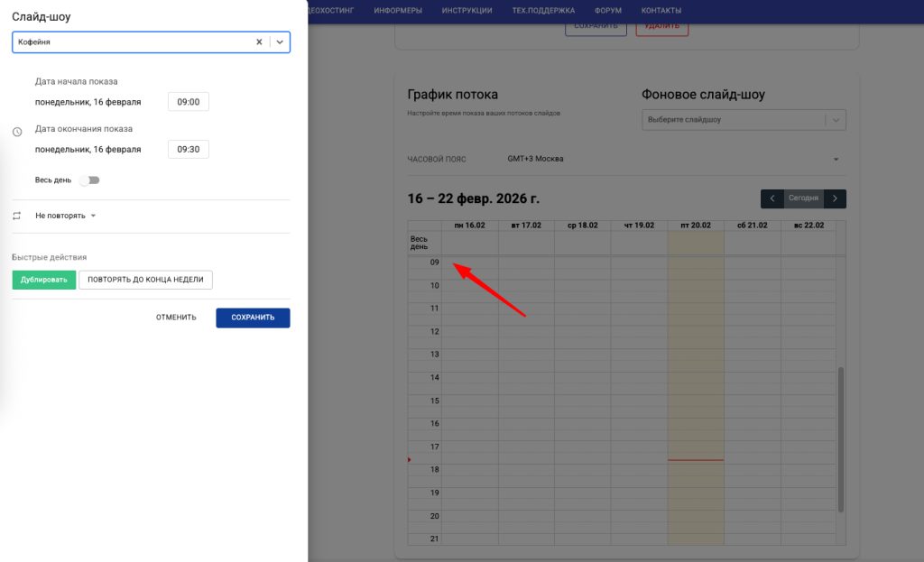Open the Инструкции menu item
Screen dimensions: 924x562
pyautogui.click(x=467, y=11)
